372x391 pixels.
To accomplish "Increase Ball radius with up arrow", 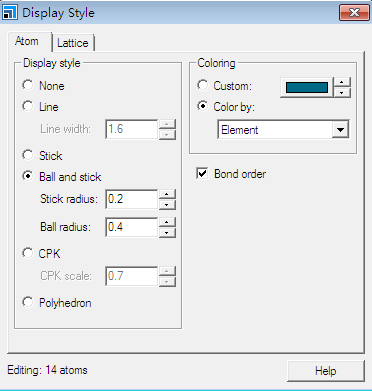I will 167,222.
